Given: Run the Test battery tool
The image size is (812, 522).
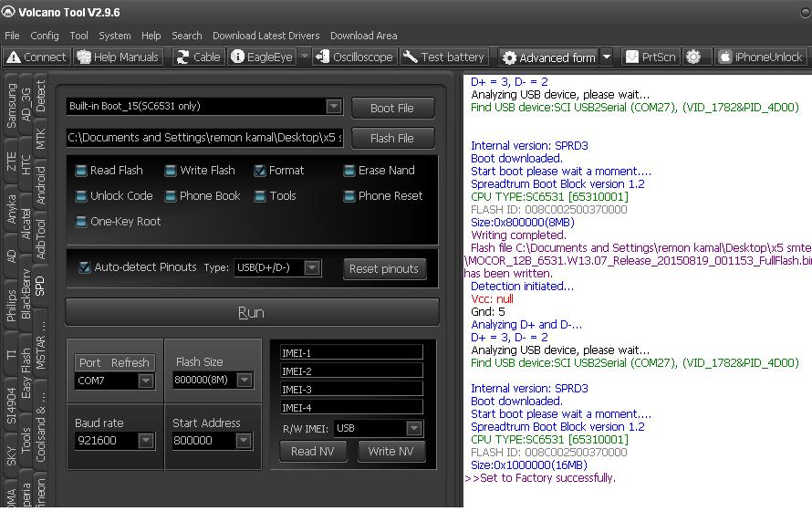Looking at the screenshot, I should click(x=443, y=57).
